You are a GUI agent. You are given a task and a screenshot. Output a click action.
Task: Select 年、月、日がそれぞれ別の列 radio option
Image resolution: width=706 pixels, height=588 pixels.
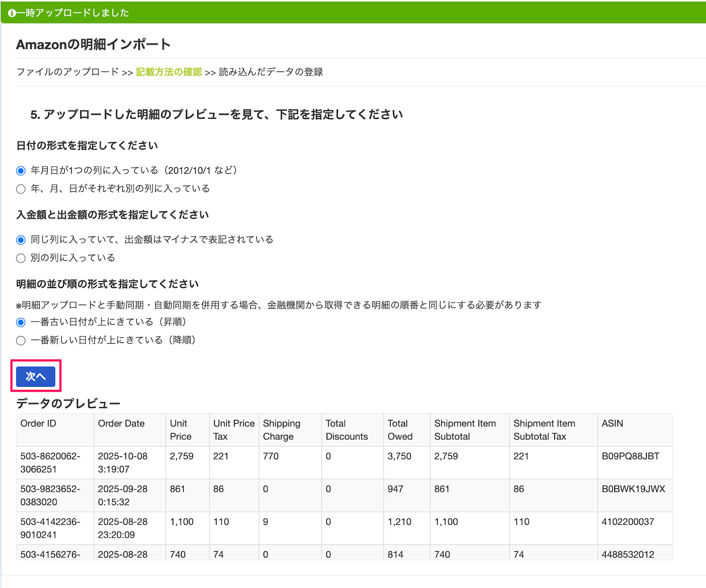(21, 189)
